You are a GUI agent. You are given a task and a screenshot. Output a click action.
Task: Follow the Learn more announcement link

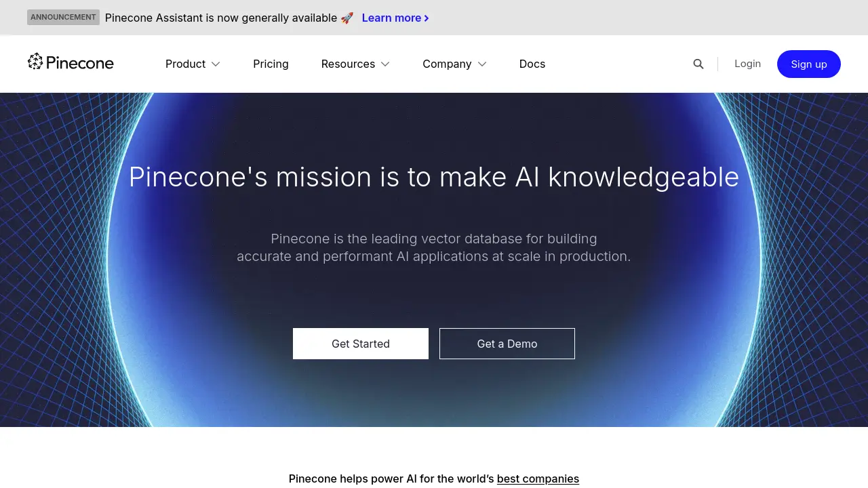point(395,18)
